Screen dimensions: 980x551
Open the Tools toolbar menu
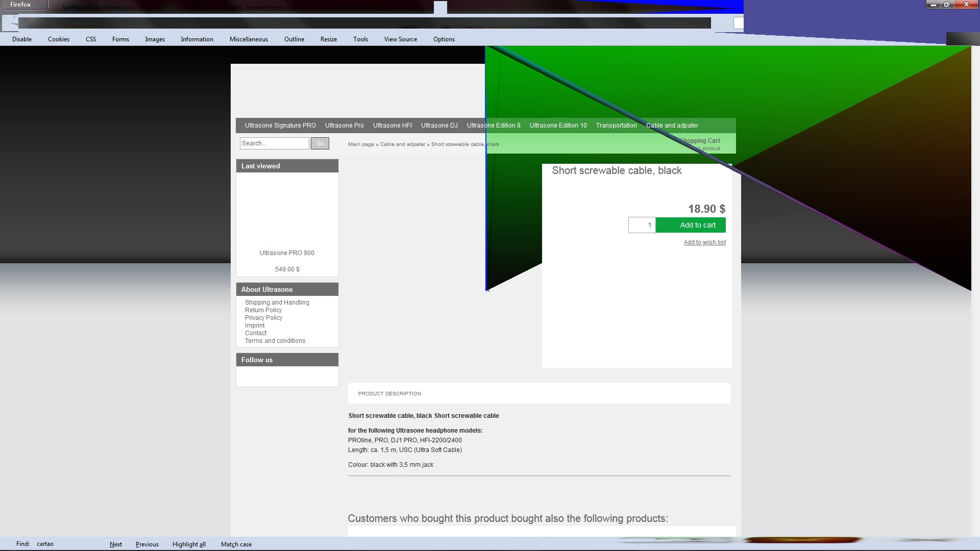coord(360,39)
